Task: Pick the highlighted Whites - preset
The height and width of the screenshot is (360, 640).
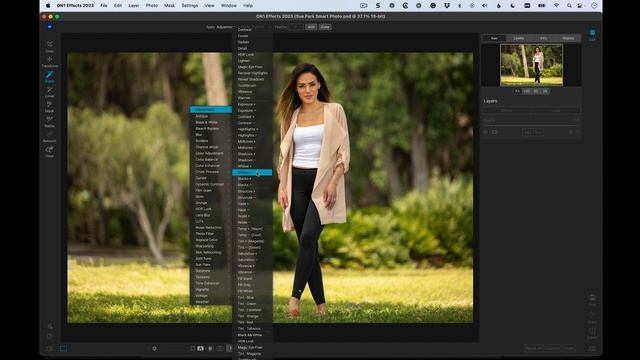Action: pyautogui.click(x=252, y=173)
